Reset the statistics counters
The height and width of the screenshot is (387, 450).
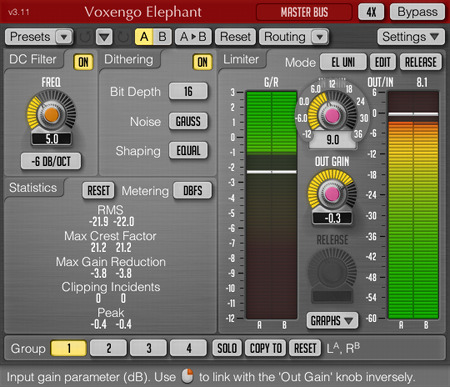coord(98,191)
